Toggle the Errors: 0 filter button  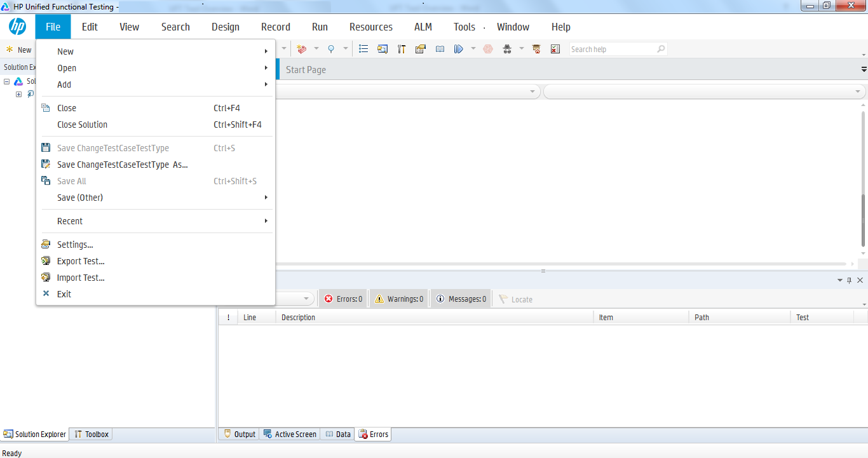point(342,298)
